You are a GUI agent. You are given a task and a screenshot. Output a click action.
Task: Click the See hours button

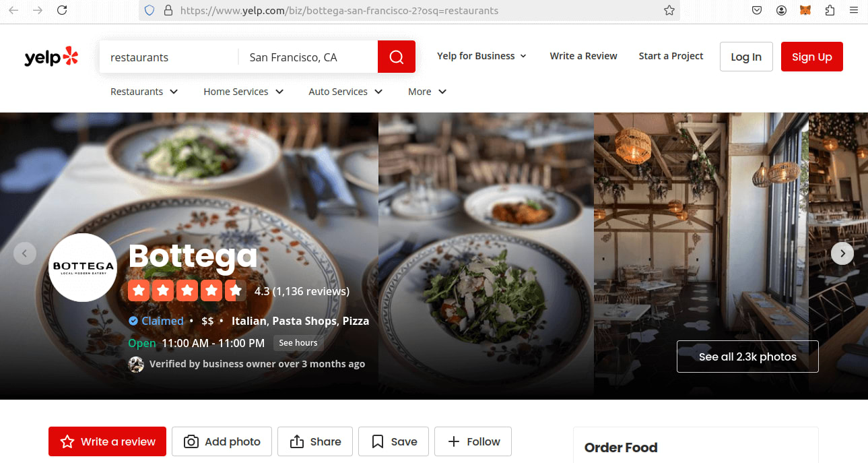(x=298, y=343)
